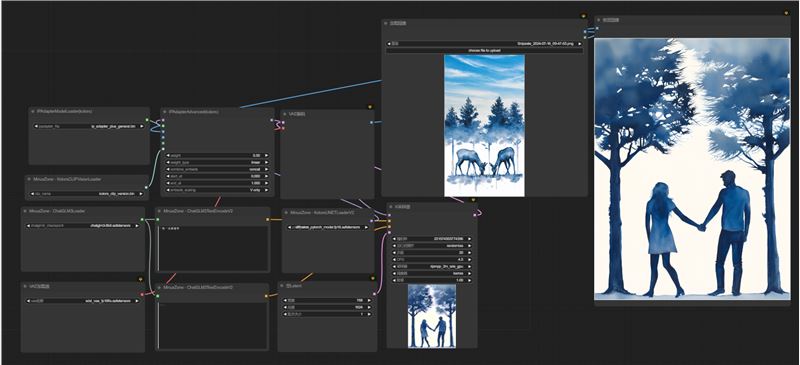Increase latent batch size with its right arrow
Image resolution: width=800 pixels, height=365 pixels.
(x=369, y=314)
